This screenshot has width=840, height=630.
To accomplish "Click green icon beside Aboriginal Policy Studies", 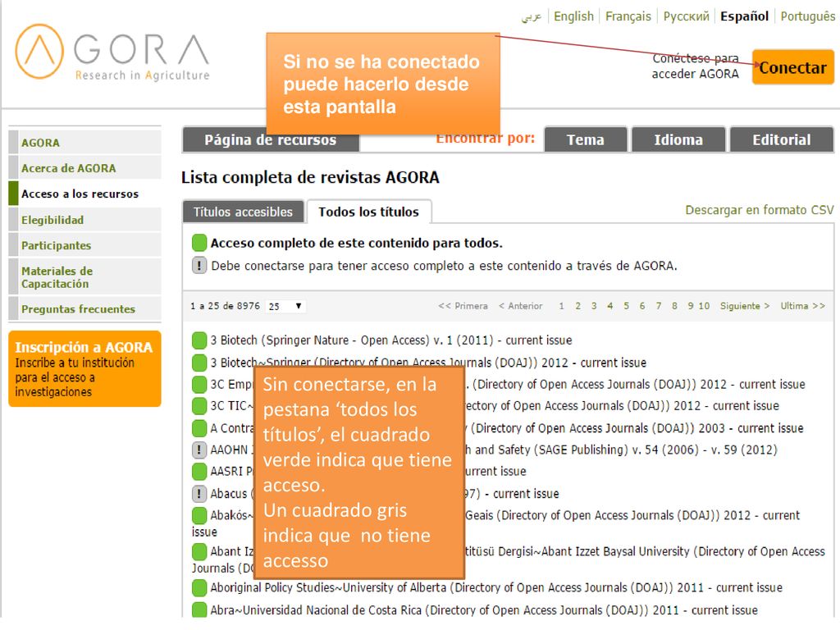I will (199, 587).
